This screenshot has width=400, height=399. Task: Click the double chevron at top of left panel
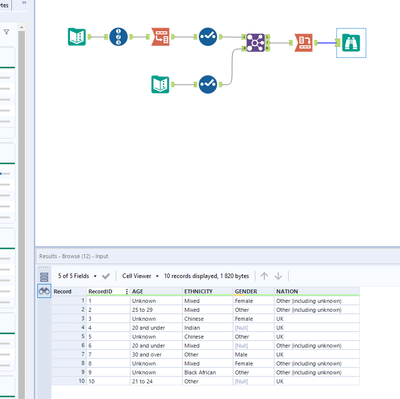pyautogui.click(x=24, y=3)
